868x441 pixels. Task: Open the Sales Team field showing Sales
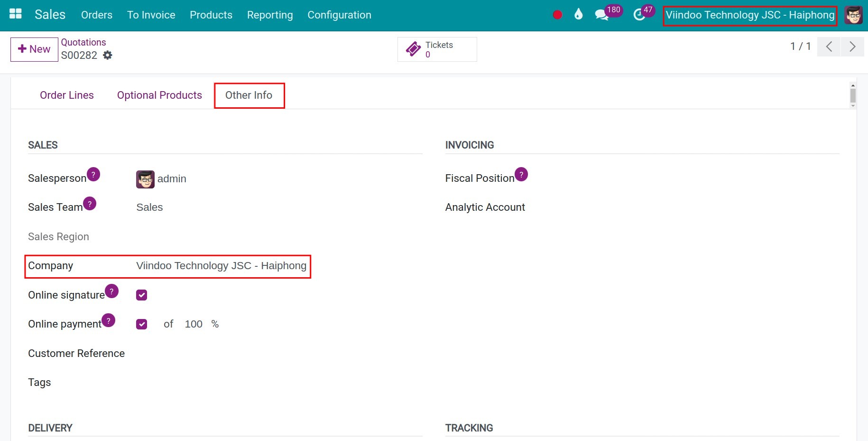tap(279, 207)
